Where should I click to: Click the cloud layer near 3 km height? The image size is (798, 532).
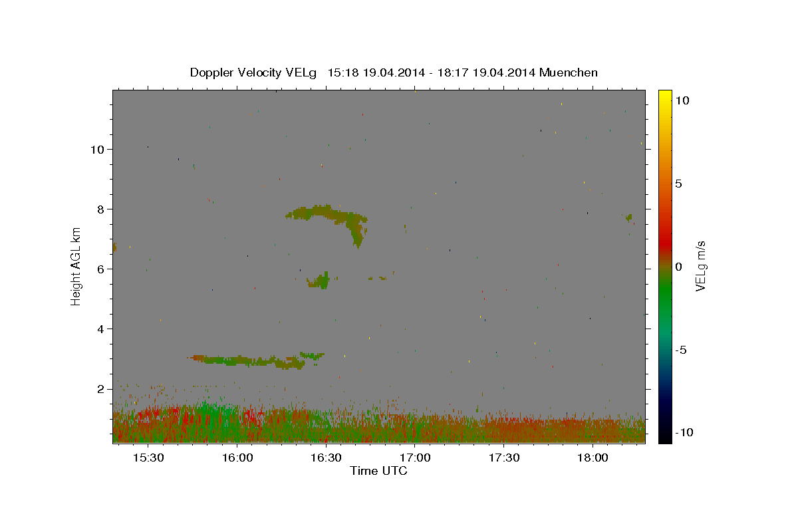click(256, 360)
